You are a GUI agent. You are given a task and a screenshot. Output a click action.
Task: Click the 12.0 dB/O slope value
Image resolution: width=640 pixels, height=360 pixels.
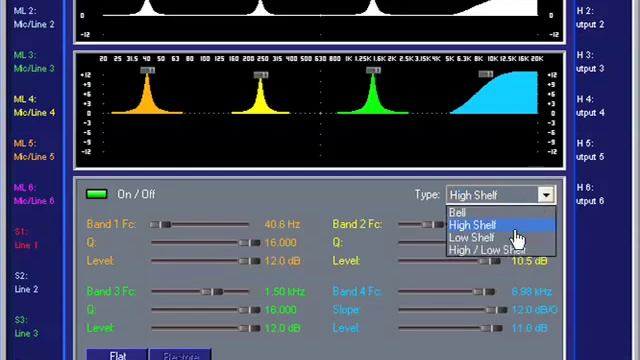click(535, 310)
